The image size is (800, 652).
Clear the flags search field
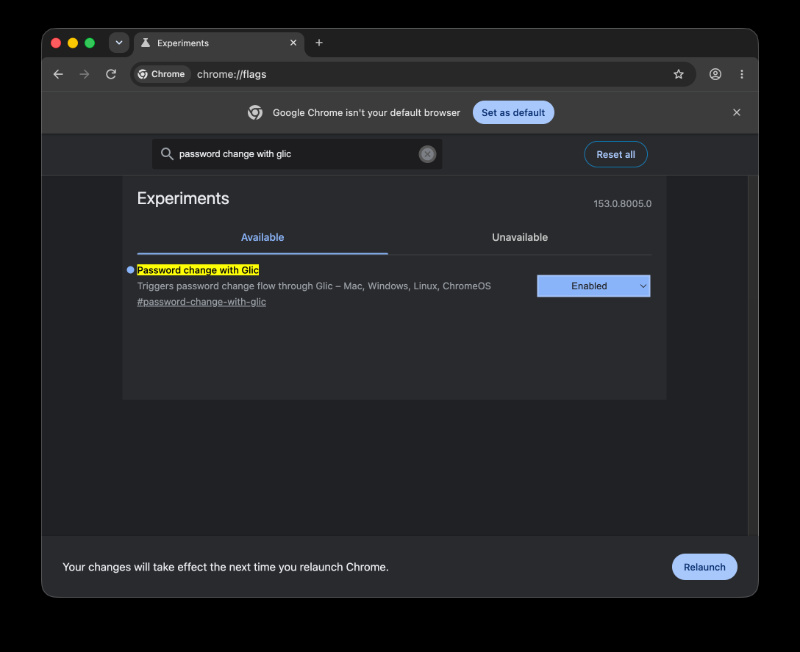(x=427, y=154)
